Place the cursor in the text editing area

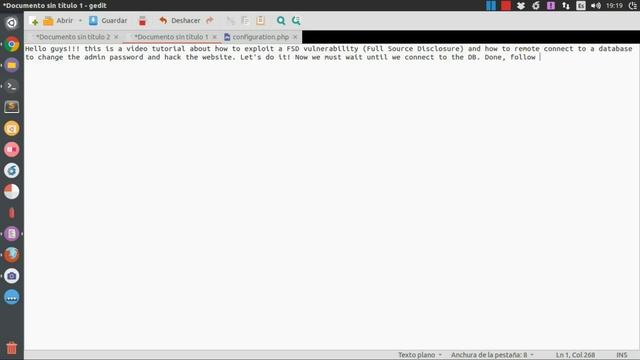331,196
